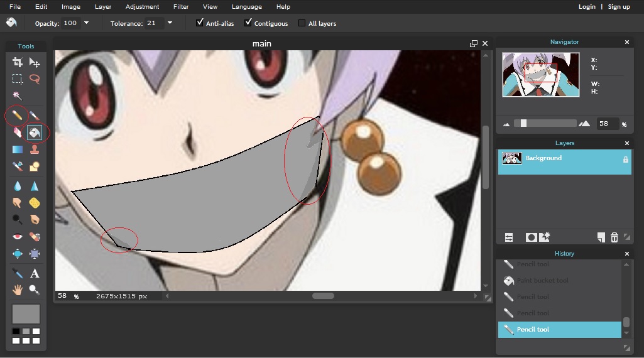Click the Login link
This screenshot has width=644, height=358.
click(587, 6)
